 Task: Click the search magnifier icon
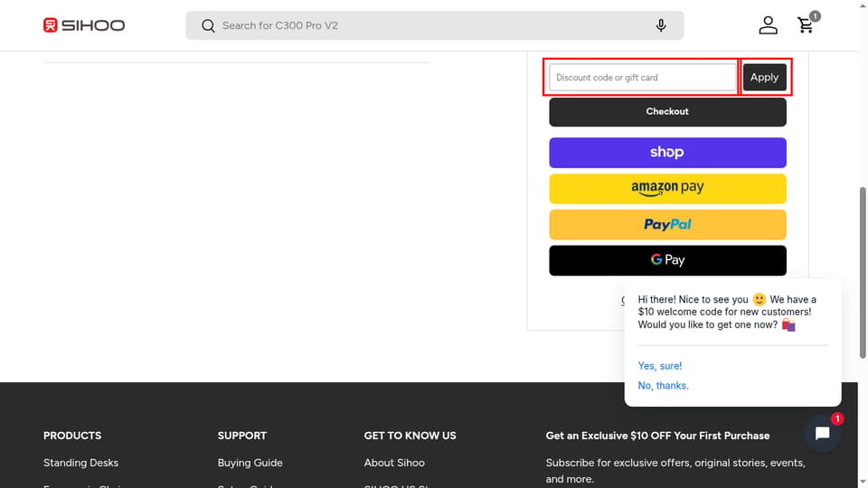point(208,25)
